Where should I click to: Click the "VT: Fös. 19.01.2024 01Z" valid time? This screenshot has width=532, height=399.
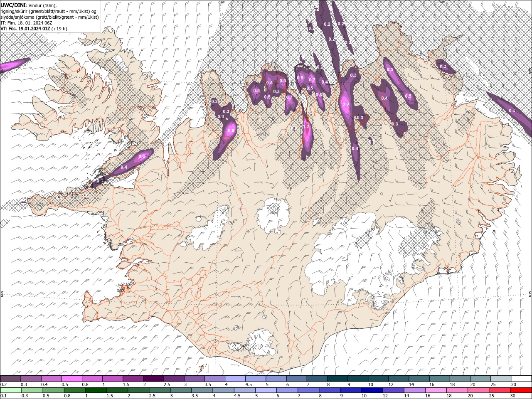[x=25, y=29]
